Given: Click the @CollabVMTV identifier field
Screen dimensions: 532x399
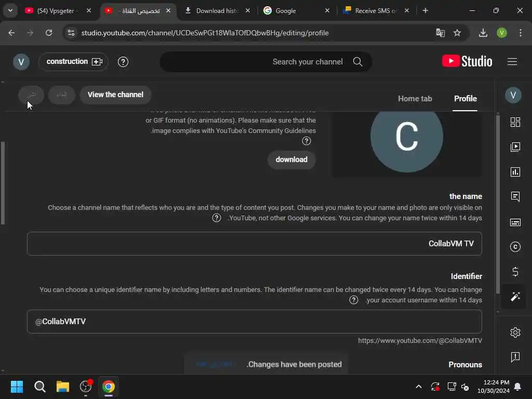Looking at the screenshot, I should [x=255, y=322].
